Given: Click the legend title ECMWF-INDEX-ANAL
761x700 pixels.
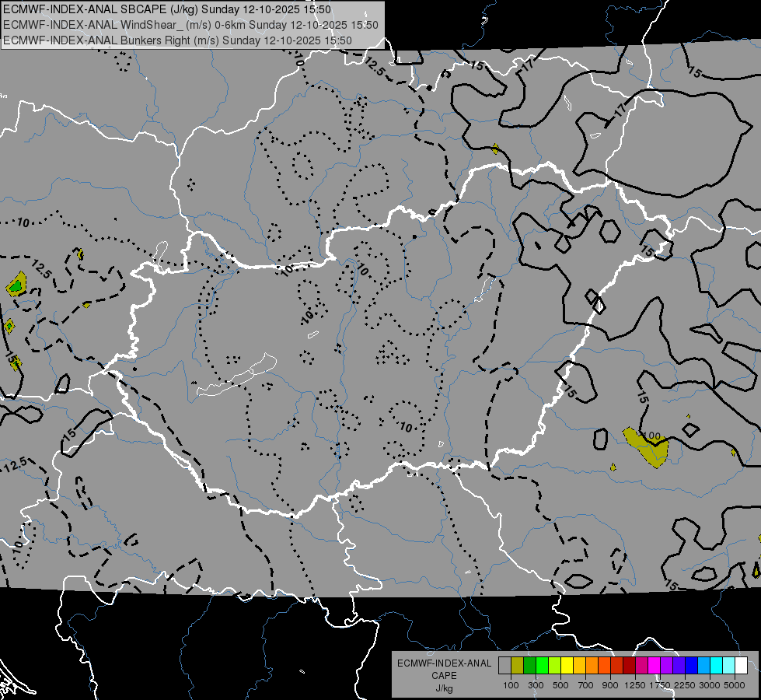Looking at the screenshot, I should pos(445,663).
